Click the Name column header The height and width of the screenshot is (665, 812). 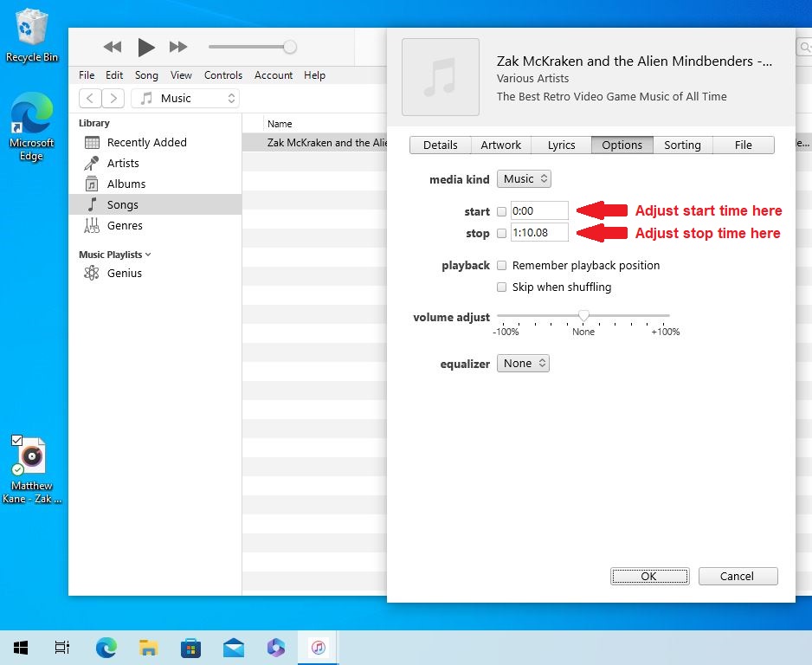point(280,124)
